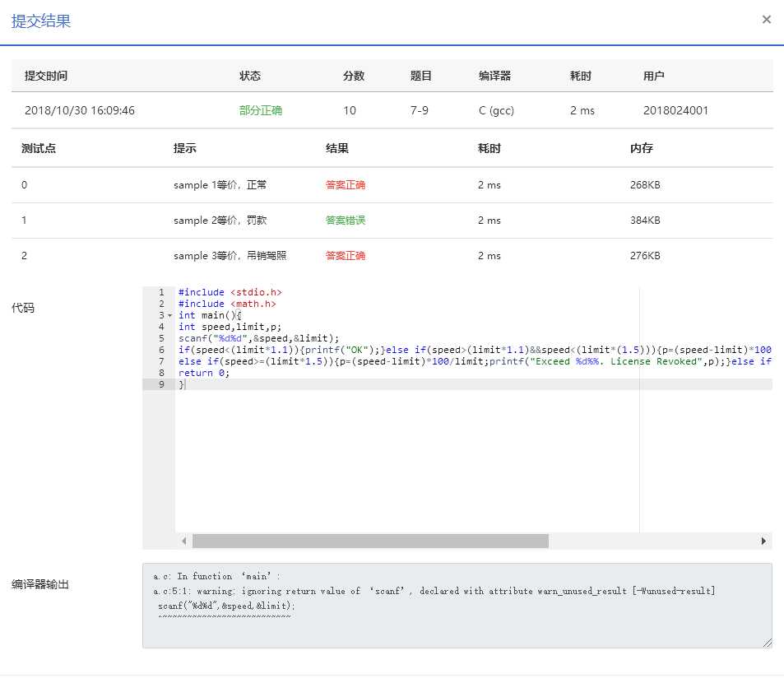Click memory value 268KB
Image resolution: width=784 pixels, height=683 pixels.
[x=645, y=185]
